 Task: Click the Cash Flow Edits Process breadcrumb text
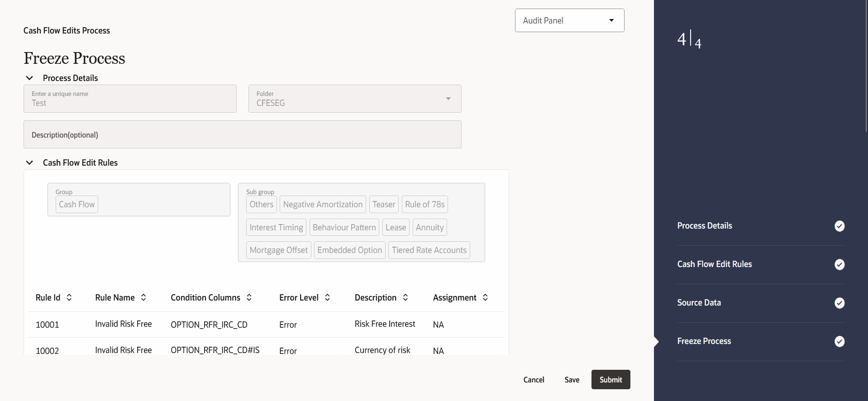coord(67,30)
